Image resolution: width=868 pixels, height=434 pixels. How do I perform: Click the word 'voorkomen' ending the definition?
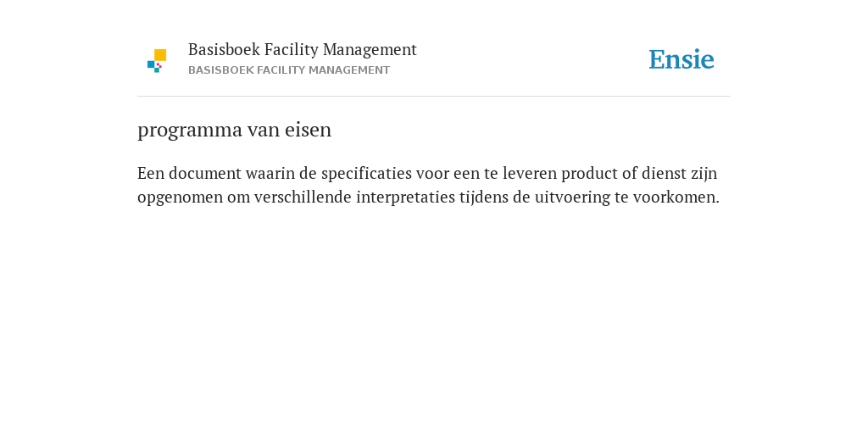click(673, 197)
